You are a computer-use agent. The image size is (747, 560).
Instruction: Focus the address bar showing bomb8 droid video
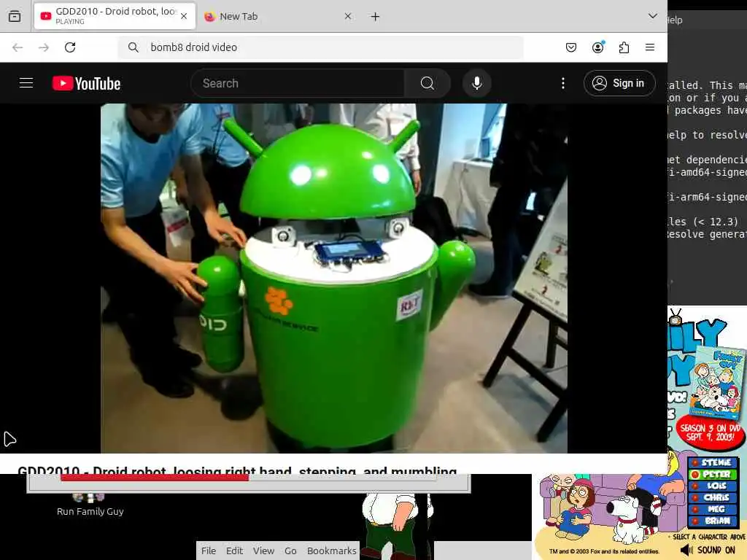tap(321, 47)
